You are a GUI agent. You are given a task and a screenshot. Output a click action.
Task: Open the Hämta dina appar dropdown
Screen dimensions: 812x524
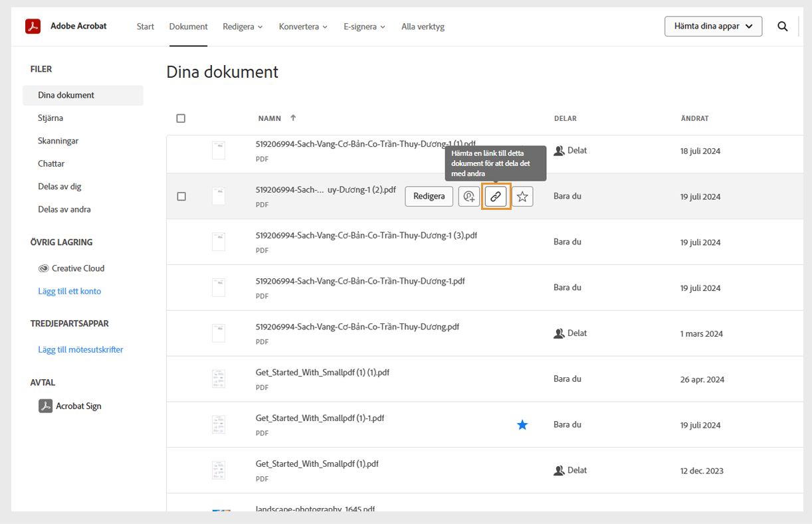click(713, 27)
